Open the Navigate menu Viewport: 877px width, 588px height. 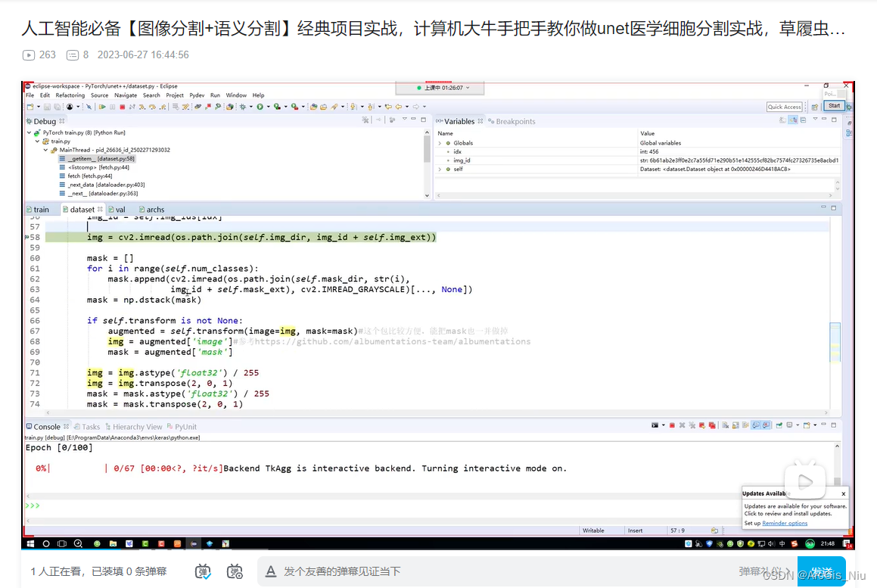[126, 95]
